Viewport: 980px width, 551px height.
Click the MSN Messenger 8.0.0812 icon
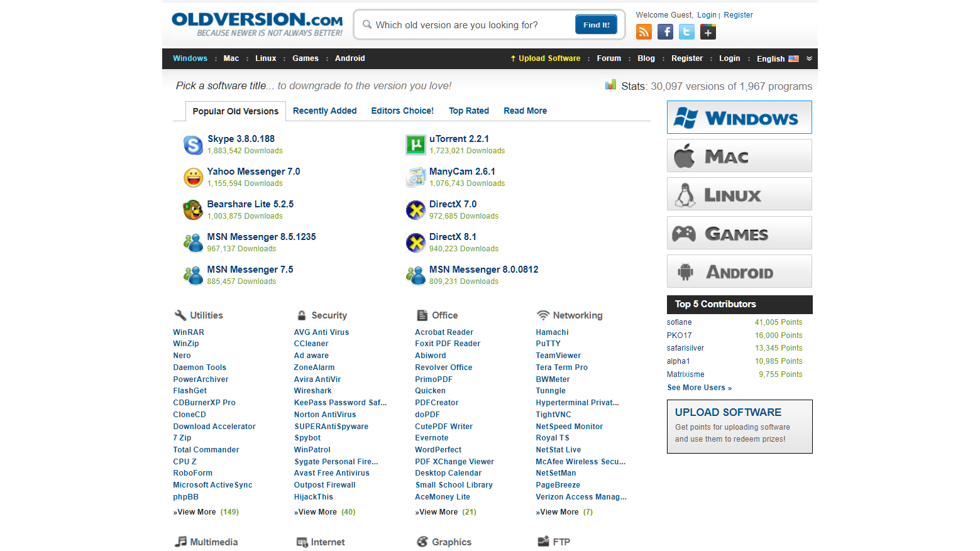416,275
